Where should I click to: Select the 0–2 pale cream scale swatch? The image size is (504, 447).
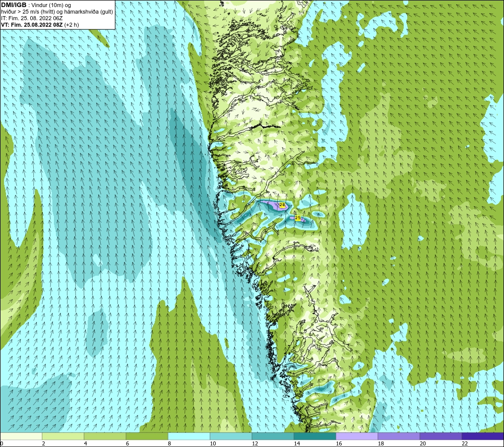point(21,436)
